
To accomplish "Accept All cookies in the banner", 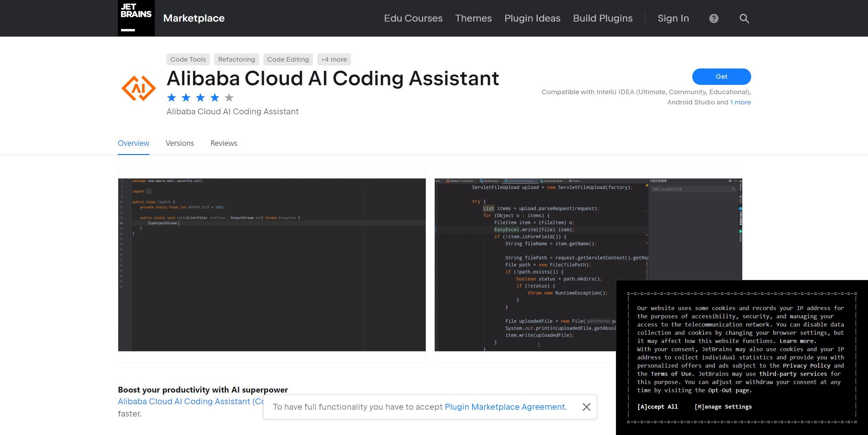I will pyautogui.click(x=657, y=407).
